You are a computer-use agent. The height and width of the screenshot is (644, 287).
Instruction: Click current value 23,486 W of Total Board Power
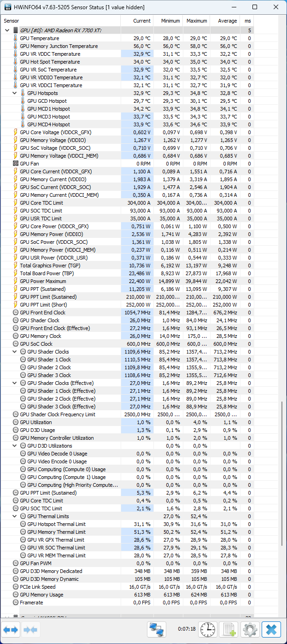pos(139,273)
